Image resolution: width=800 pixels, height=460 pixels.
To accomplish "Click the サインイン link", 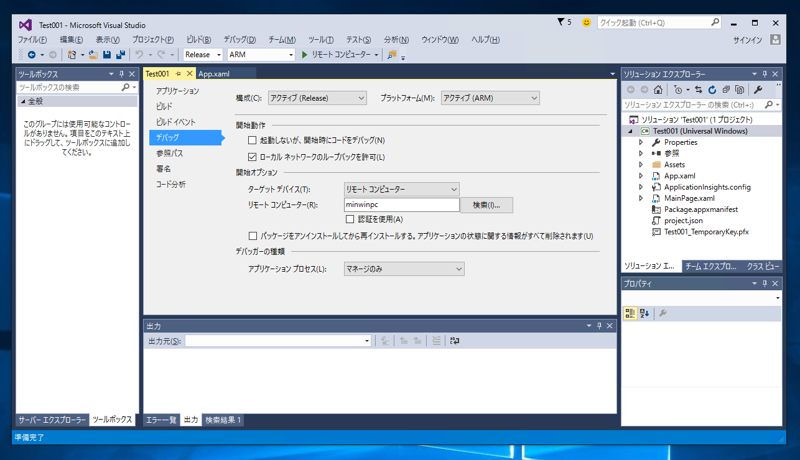I will pos(747,40).
